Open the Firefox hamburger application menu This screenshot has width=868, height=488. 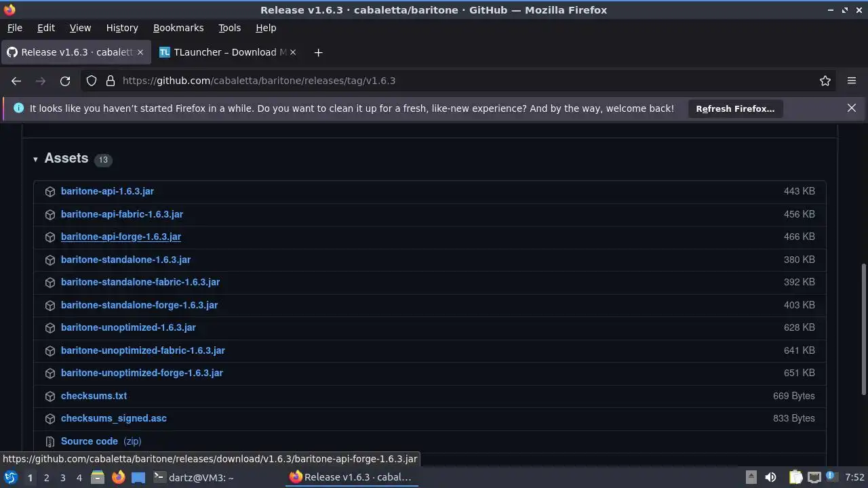[x=852, y=81]
